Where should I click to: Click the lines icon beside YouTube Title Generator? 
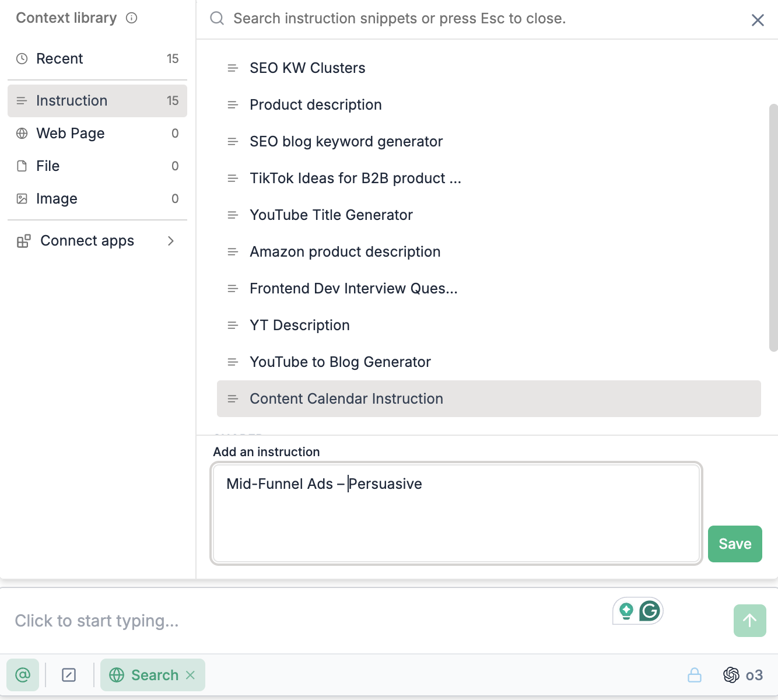(233, 215)
